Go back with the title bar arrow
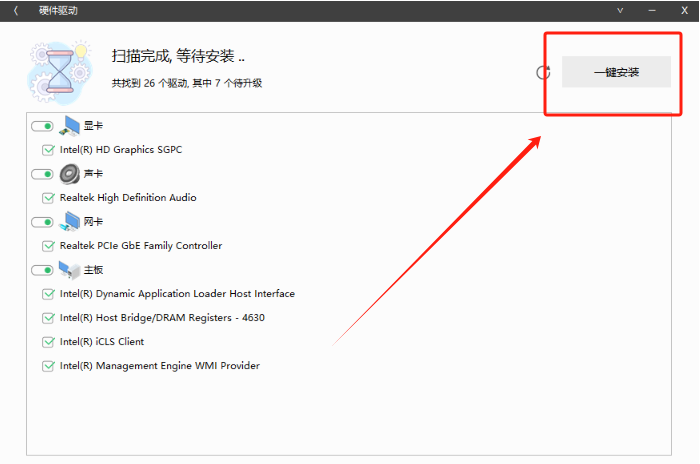Image resolution: width=700 pixels, height=464 pixels. 16,11
